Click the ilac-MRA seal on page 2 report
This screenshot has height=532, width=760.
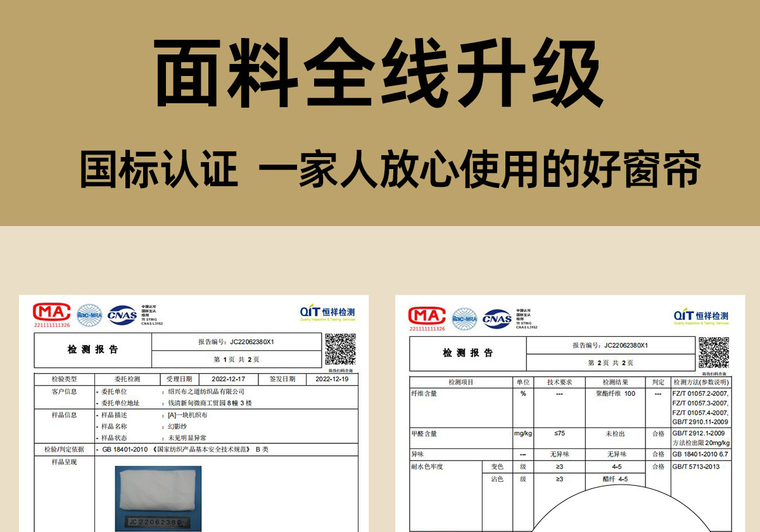[x=465, y=319]
